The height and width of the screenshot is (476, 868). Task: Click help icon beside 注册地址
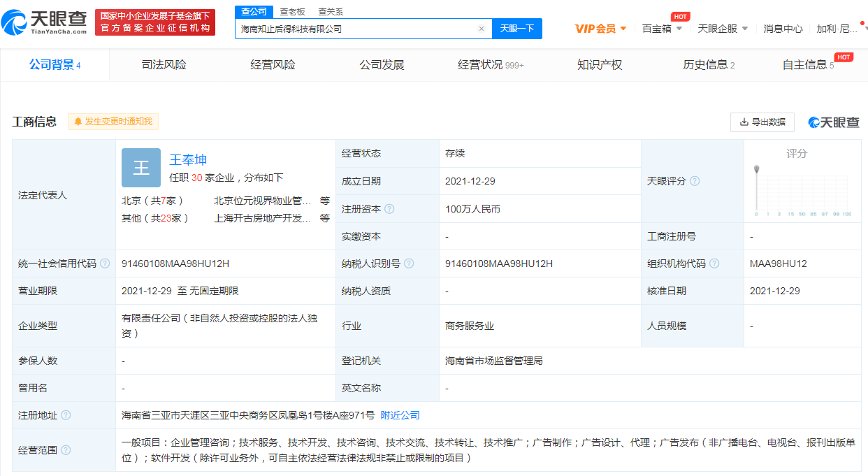click(x=66, y=415)
